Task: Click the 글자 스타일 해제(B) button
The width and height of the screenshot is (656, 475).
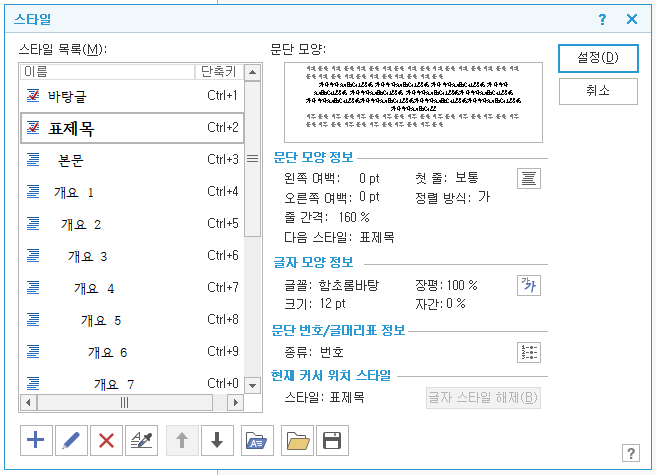Action: [483, 398]
